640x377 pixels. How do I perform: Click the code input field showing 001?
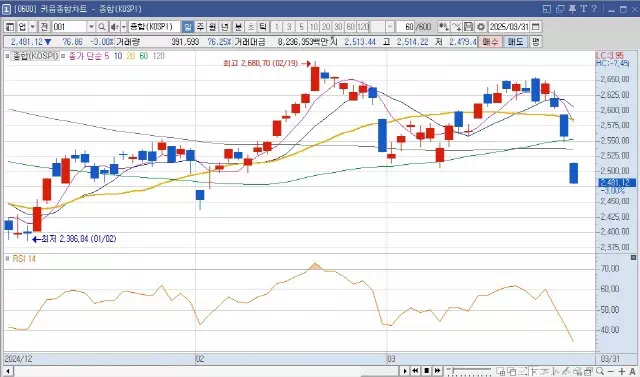69,27
